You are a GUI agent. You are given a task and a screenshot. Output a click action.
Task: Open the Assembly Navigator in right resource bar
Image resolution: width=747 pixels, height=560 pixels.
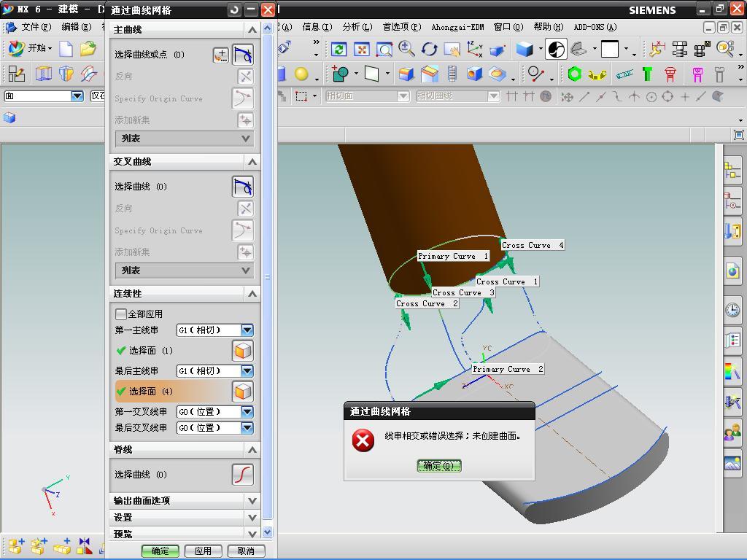point(732,170)
